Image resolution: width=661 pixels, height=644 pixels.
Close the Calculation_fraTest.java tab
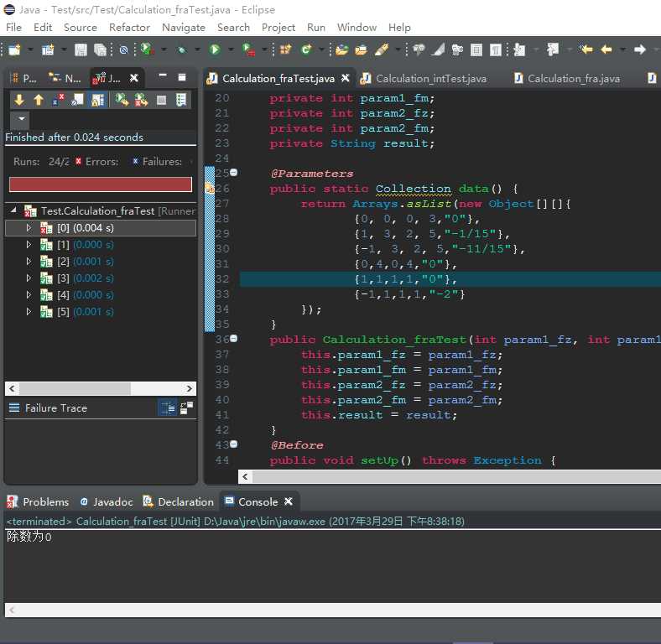(x=346, y=78)
